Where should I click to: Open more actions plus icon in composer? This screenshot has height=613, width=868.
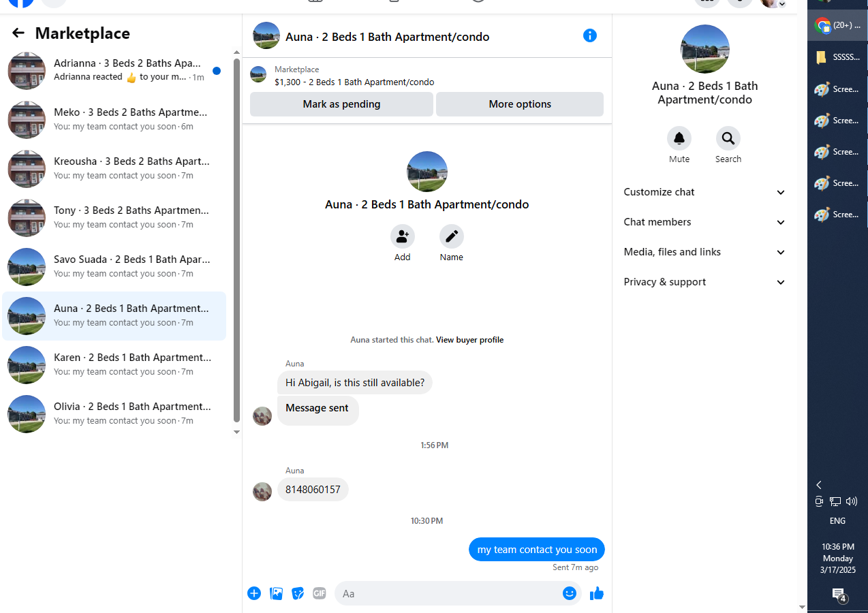[x=254, y=593]
